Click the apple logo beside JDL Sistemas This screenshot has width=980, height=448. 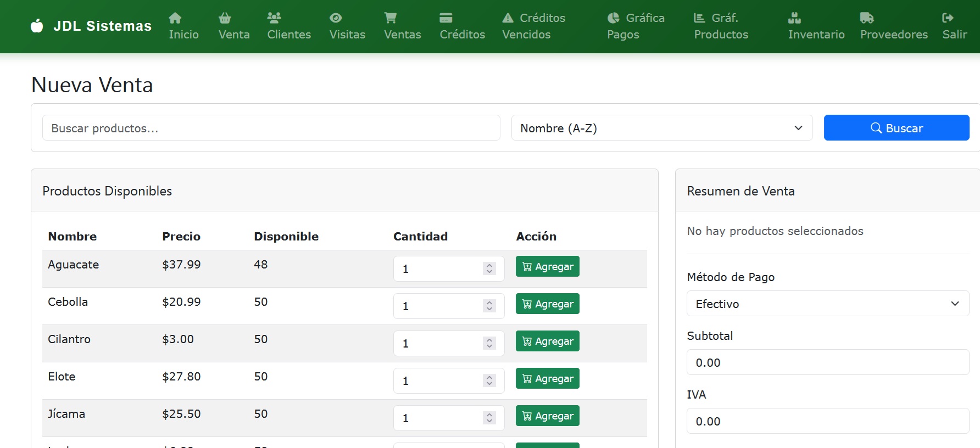[37, 26]
